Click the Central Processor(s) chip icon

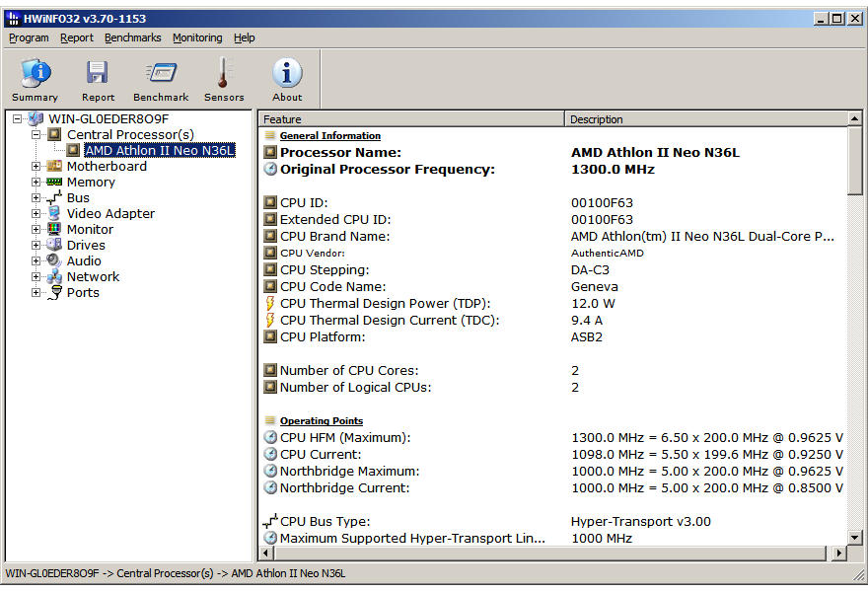point(54,134)
